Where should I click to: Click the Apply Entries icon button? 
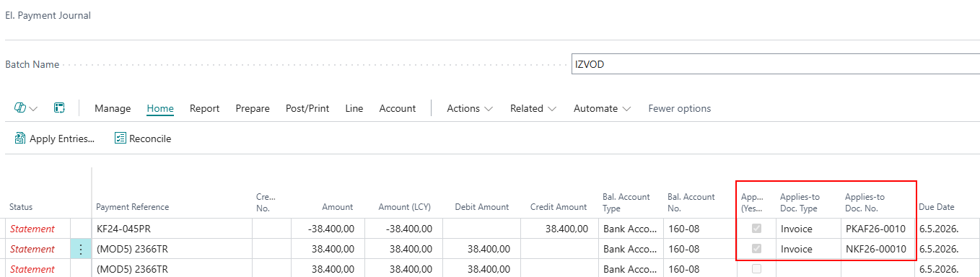point(55,138)
